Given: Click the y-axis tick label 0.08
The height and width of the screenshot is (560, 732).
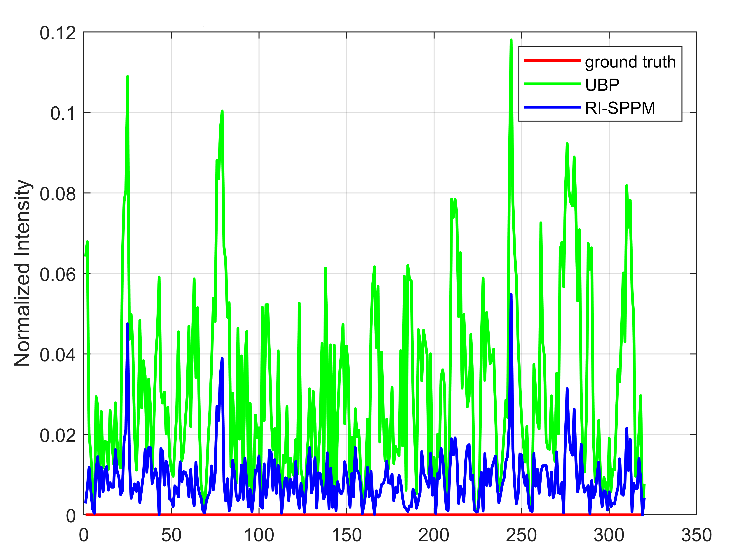Looking at the screenshot, I should coord(58,194).
